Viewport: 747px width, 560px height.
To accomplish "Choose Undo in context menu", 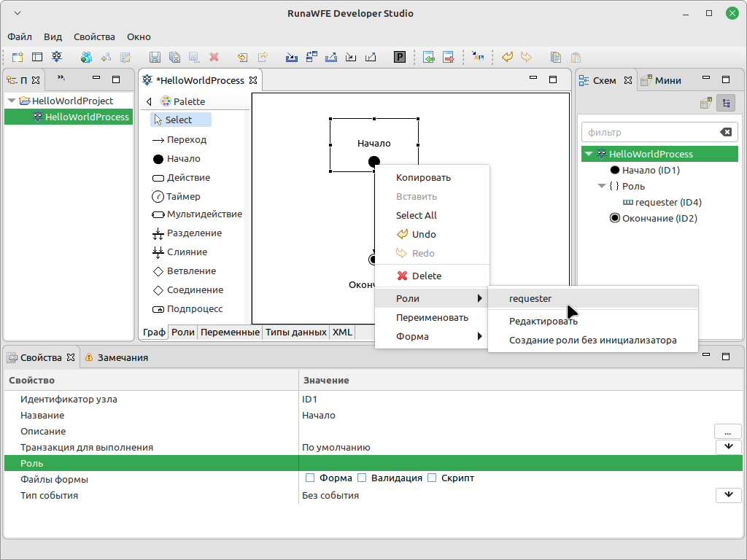I will (431, 234).
